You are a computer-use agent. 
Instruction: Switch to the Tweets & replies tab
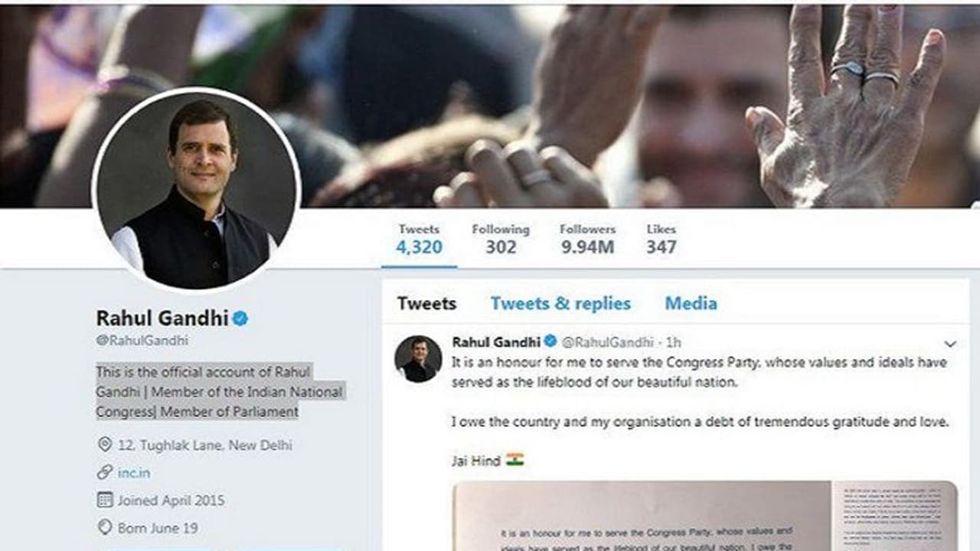point(560,303)
